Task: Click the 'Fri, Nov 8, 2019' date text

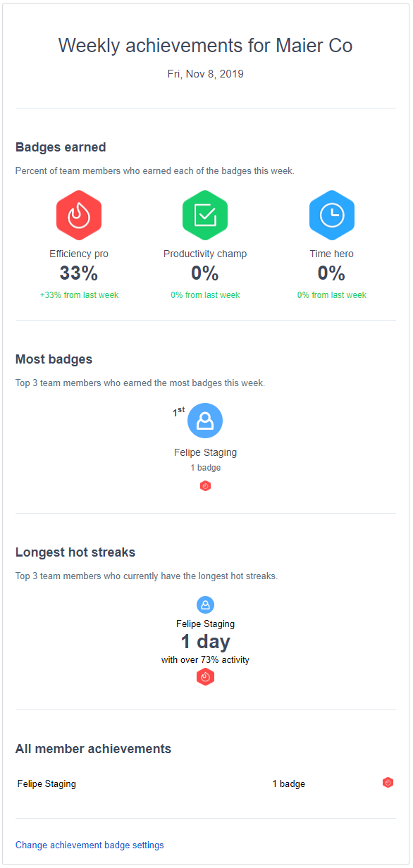Action: pos(205,73)
